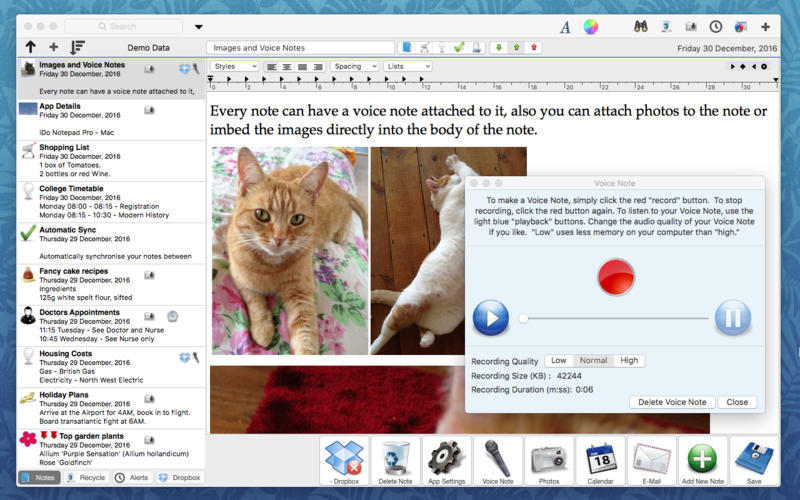Viewport: 800px width, 500px height.
Task: Open the Styles dropdown
Action: [235, 66]
